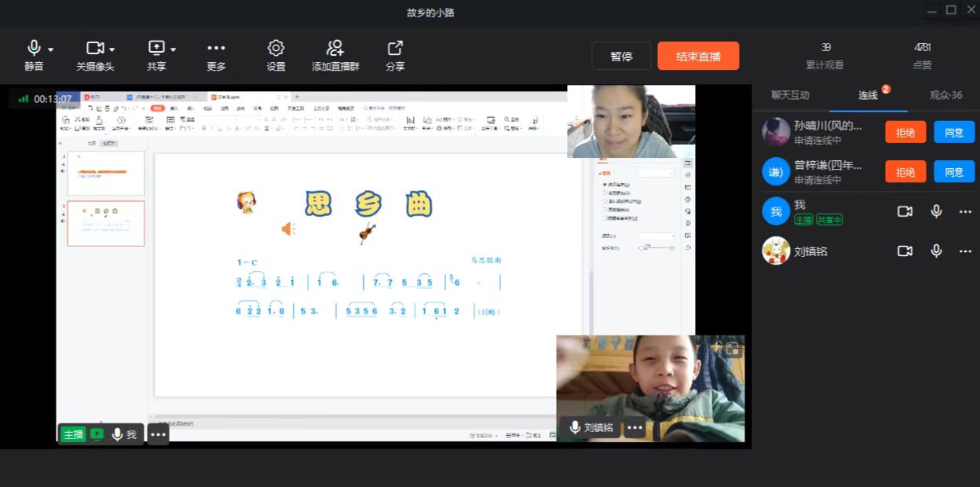The image size is (980, 487).
Task: Click 刘镇铭's rabbit avatar
Action: pos(776,251)
